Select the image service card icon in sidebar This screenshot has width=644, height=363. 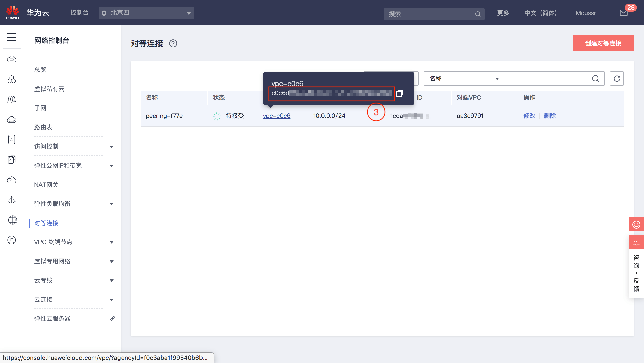point(11,139)
